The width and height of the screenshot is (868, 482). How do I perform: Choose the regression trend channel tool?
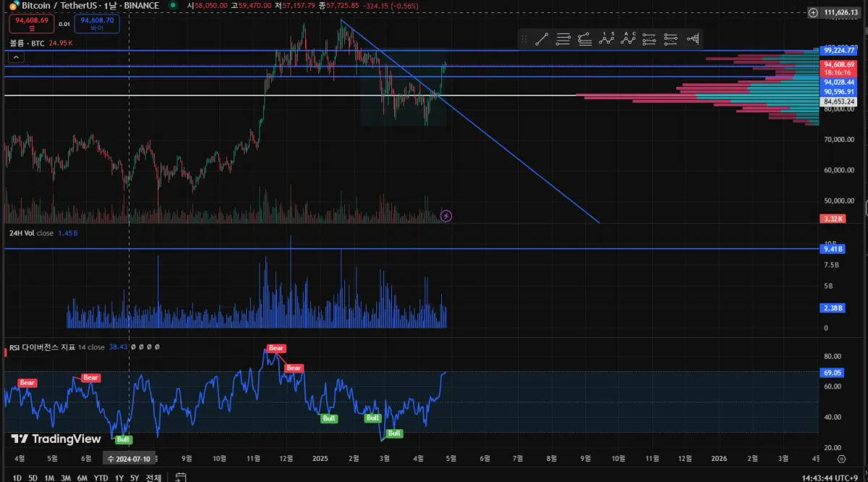point(585,39)
